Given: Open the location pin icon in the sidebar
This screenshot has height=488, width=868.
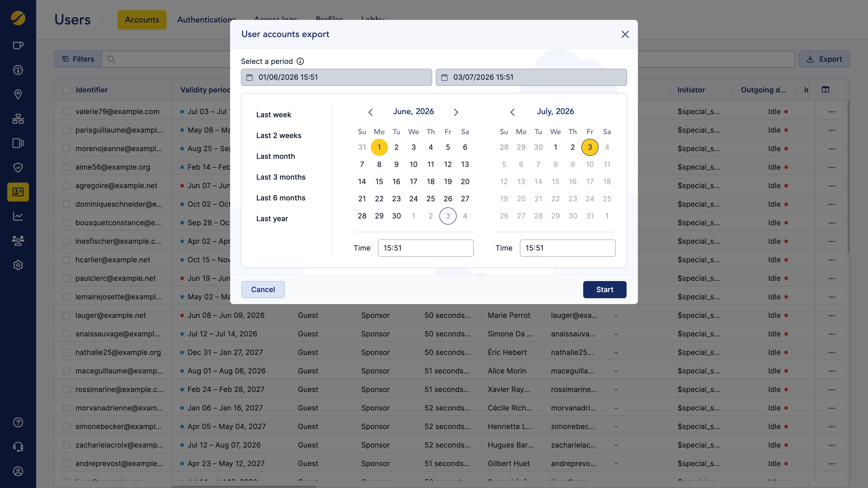Looking at the screenshot, I should 18,94.
